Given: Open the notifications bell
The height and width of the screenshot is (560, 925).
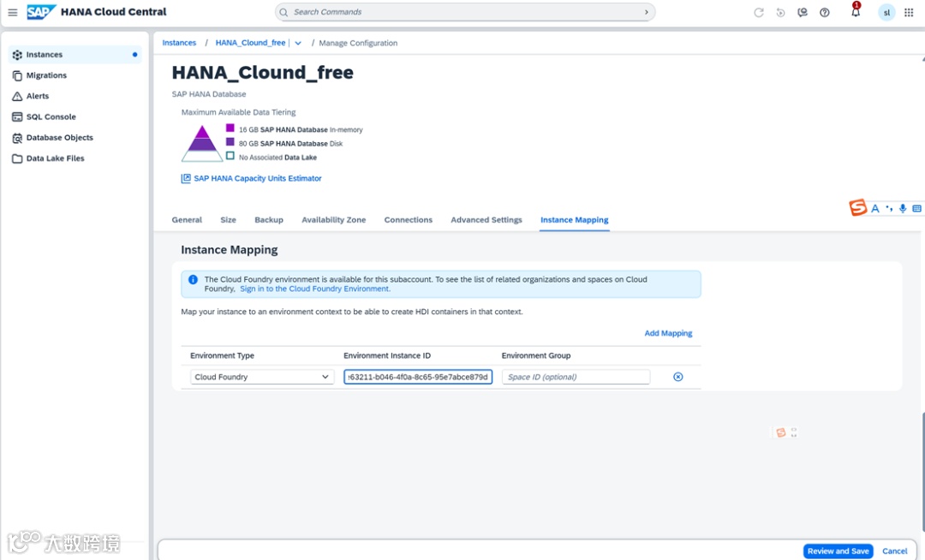Looking at the screenshot, I should [x=856, y=11].
